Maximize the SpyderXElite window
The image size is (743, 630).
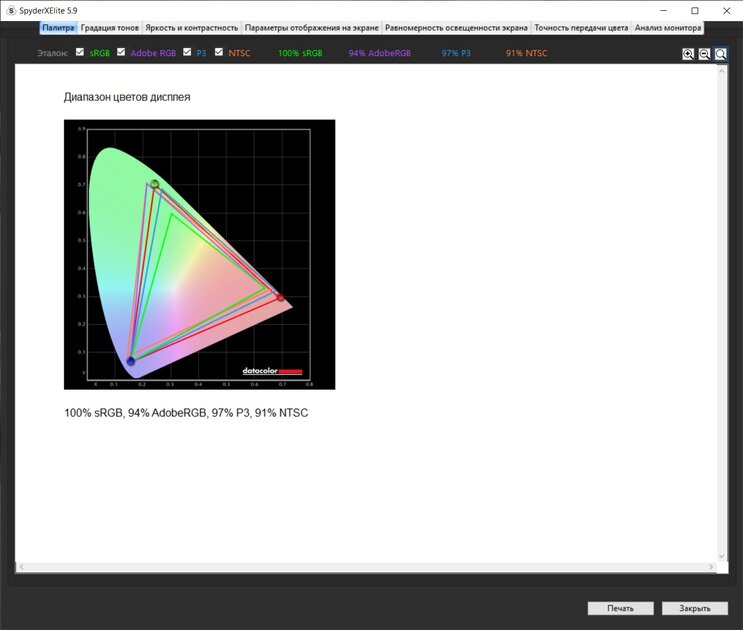click(x=695, y=10)
